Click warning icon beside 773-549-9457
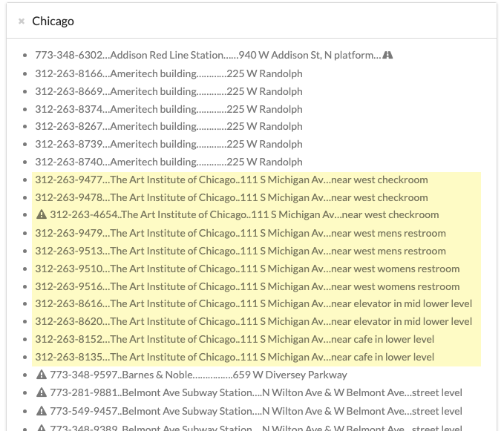Viewport: 504px width, 431px height. click(x=42, y=411)
